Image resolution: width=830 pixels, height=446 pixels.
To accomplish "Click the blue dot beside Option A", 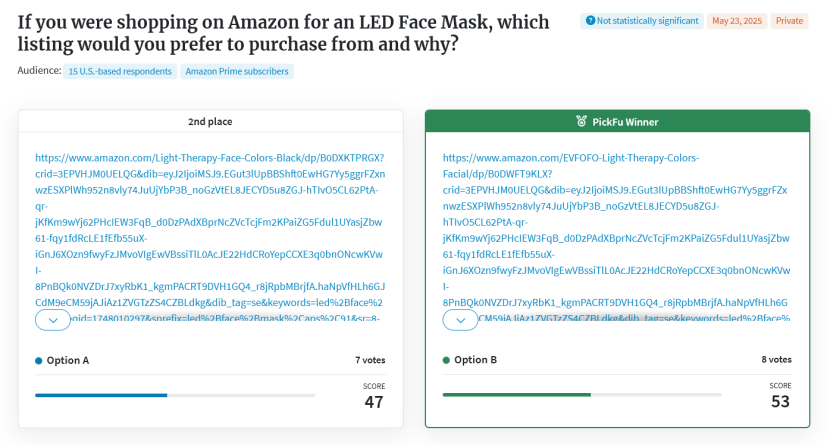I will (x=39, y=360).
